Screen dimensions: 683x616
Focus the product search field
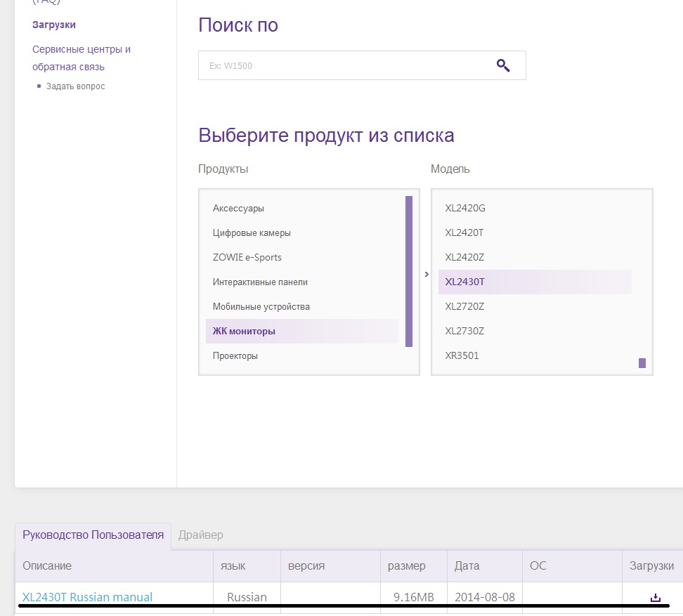pyautogui.click(x=362, y=65)
